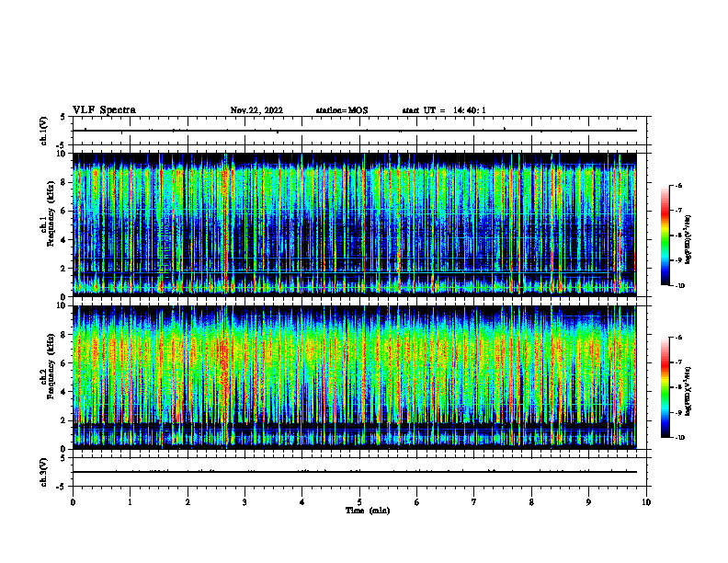Click the "4" tick on the time axis
Image resolution: width=728 pixels, height=563 pixels.
click(302, 502)
